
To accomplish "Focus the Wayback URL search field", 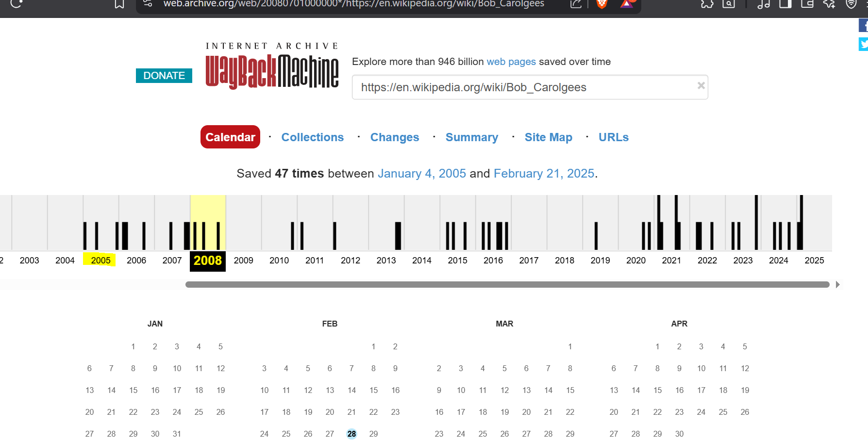I will (x=530, y=87).
